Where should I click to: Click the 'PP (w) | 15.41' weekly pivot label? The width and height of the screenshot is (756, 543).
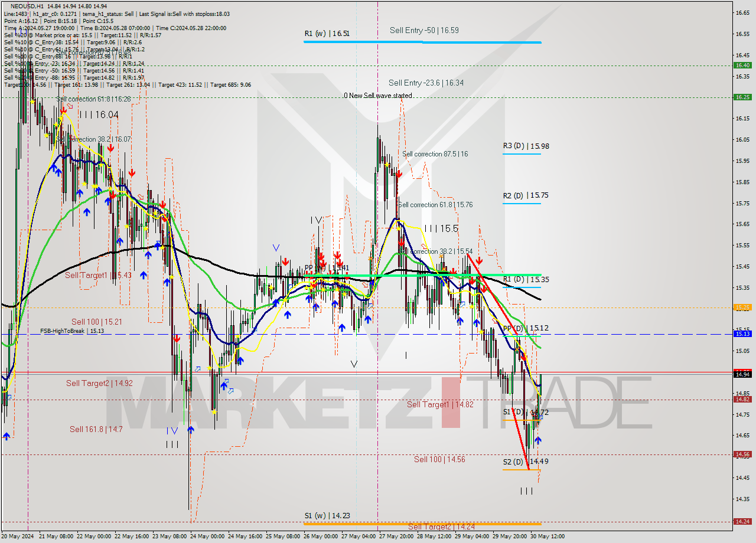(x=327, y=268)
